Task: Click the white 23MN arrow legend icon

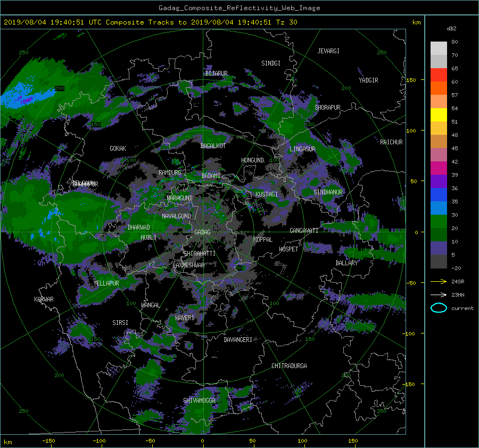Action: coord(439,295)
